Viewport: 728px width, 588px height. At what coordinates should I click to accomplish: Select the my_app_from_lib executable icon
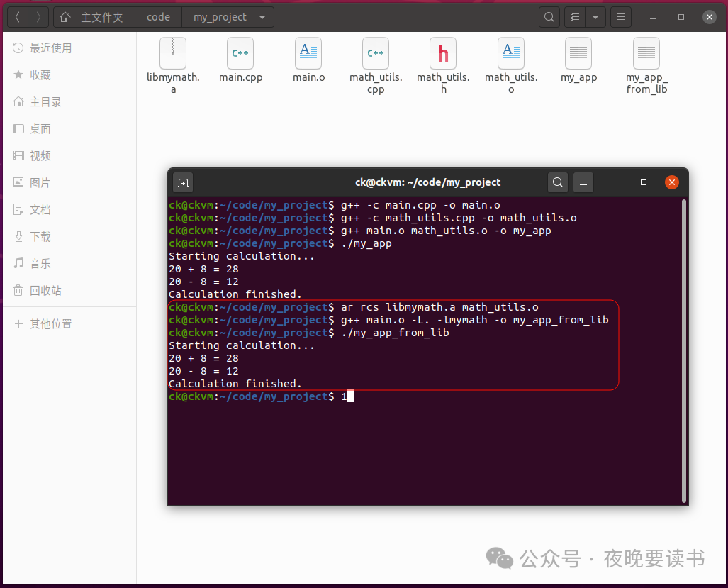click(x=646, y=53)
